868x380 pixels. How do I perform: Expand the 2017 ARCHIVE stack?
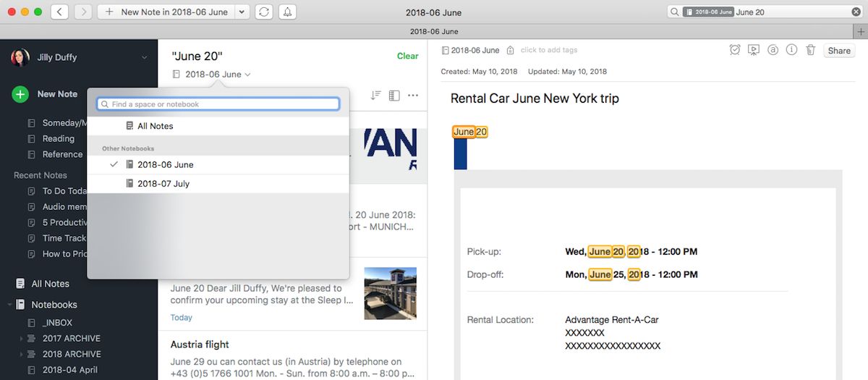click(x=21, y=339)
